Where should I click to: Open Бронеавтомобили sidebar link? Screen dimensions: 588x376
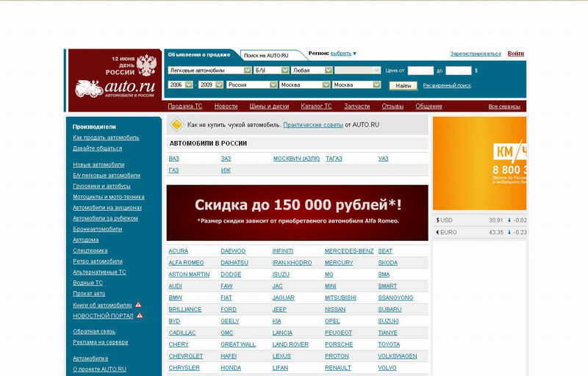98,229
